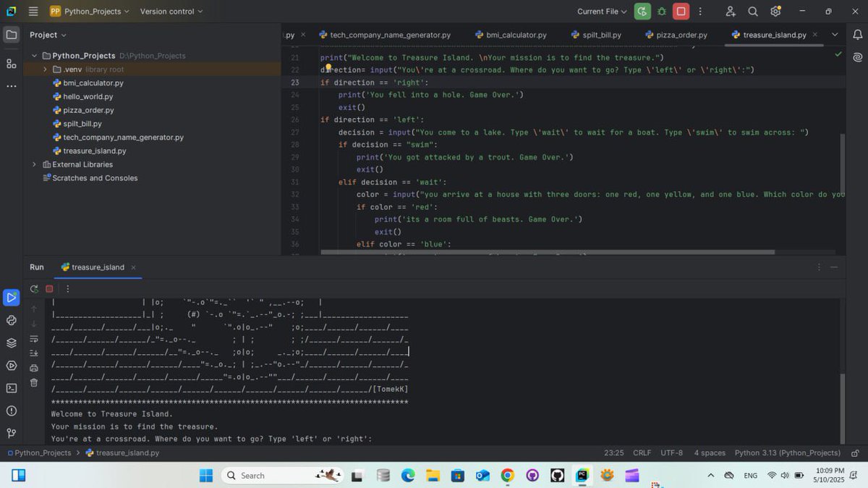Change UTF-8 file encoding in status bar

(671, 453)
